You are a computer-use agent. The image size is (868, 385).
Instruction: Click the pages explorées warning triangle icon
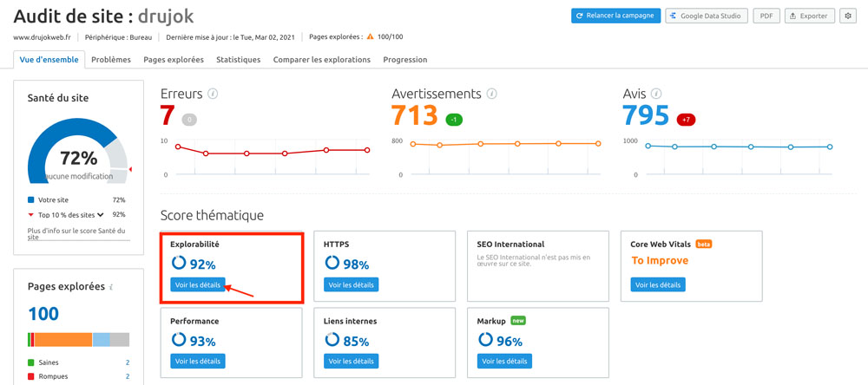click(370, 37)
